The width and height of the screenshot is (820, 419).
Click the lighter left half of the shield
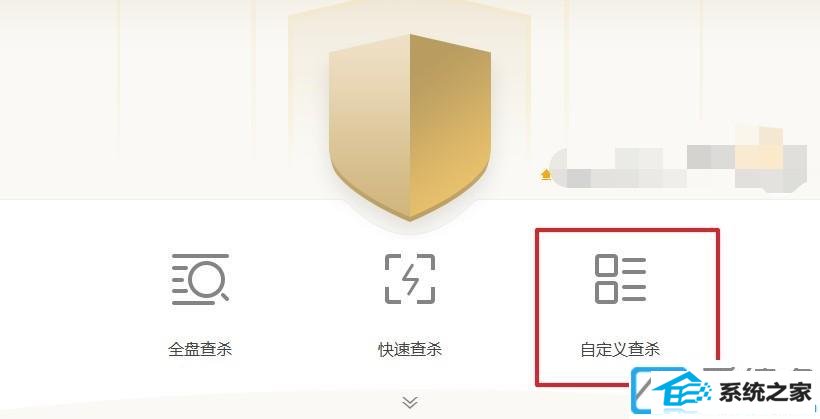(369, 127)
